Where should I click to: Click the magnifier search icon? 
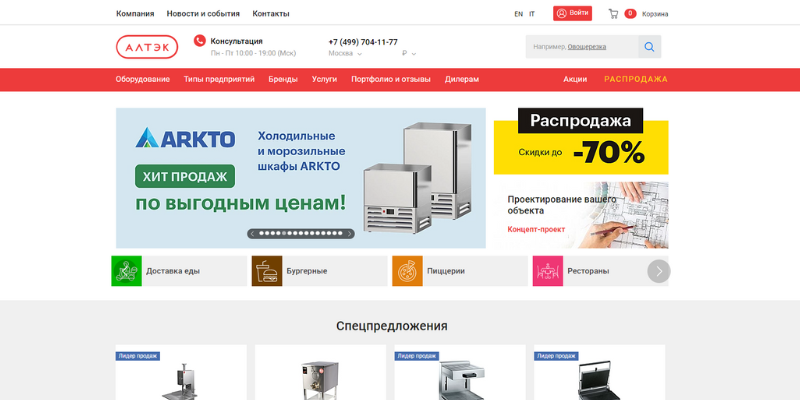tap(649, 47)
